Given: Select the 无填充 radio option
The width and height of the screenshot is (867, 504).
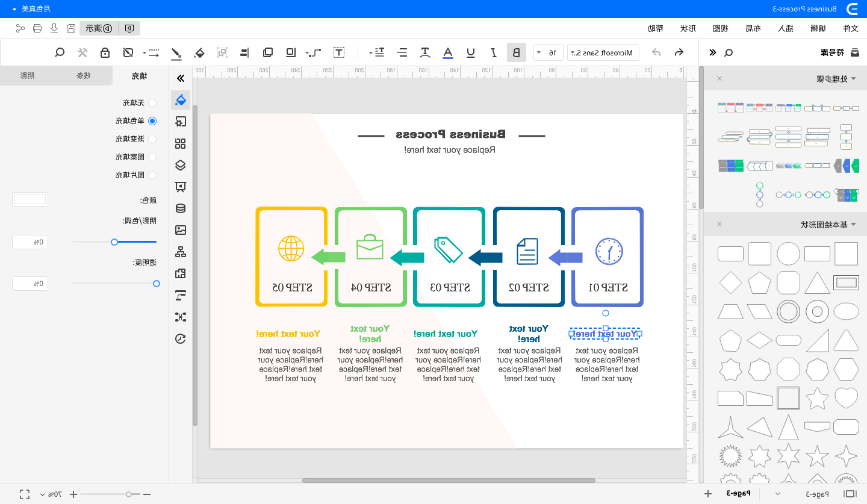Looking at the screenshot, I should click(x=152, y=103).
